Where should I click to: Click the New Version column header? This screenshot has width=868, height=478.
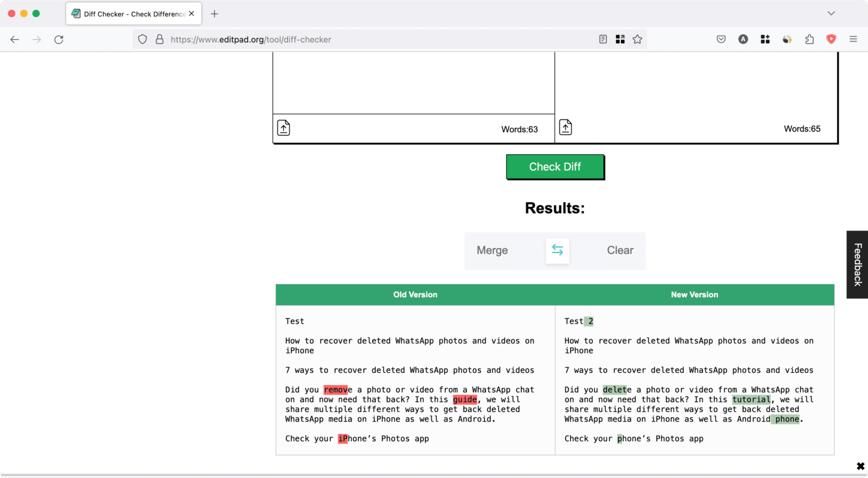click(695, 295)
